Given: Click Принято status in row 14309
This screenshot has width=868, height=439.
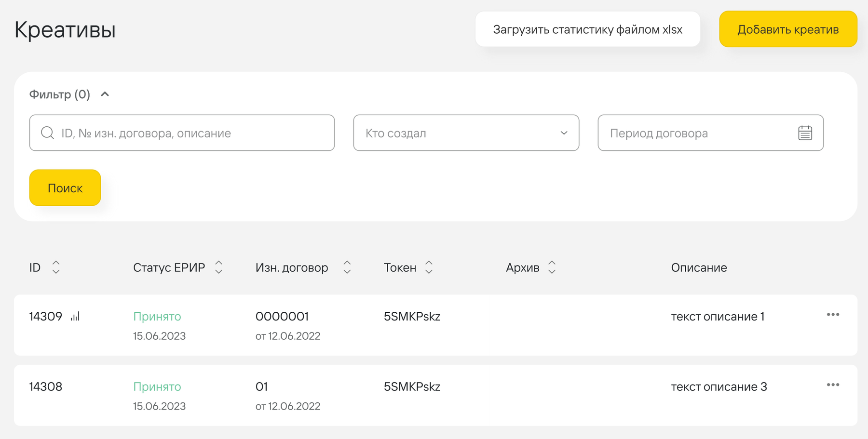Looking at the screenshot, I should (x=157, y=317).
